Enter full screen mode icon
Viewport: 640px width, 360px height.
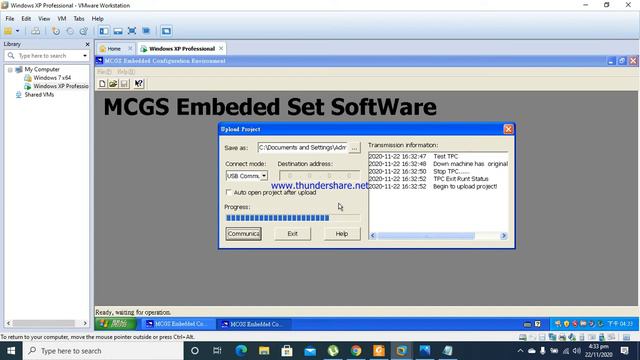(x=132, y=31)
